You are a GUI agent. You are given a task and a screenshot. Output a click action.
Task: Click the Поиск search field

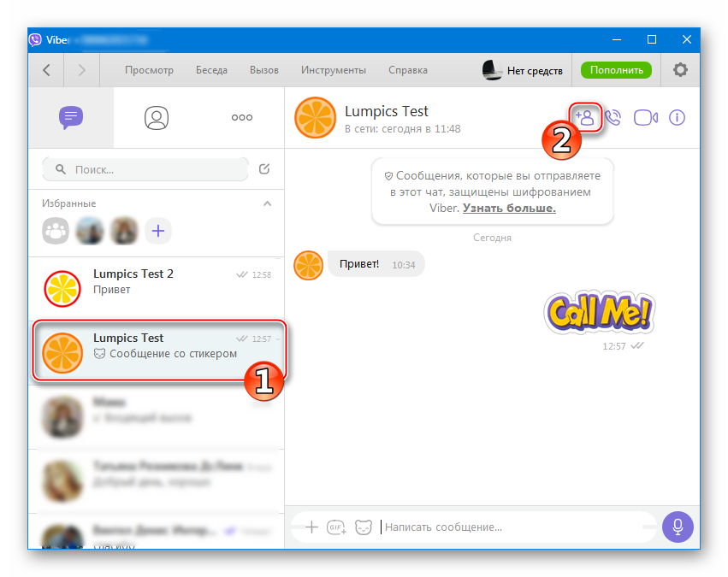(x=145, y=169)
